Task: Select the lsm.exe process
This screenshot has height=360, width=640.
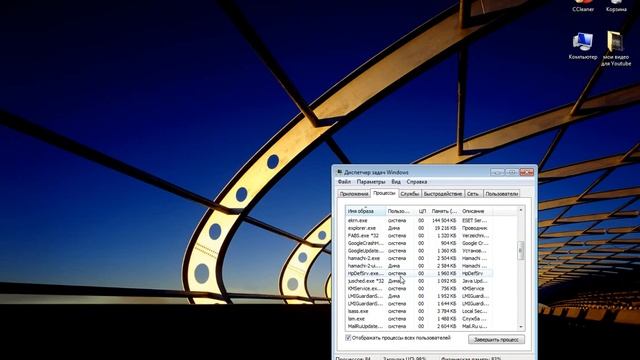Action: point(419,319)
